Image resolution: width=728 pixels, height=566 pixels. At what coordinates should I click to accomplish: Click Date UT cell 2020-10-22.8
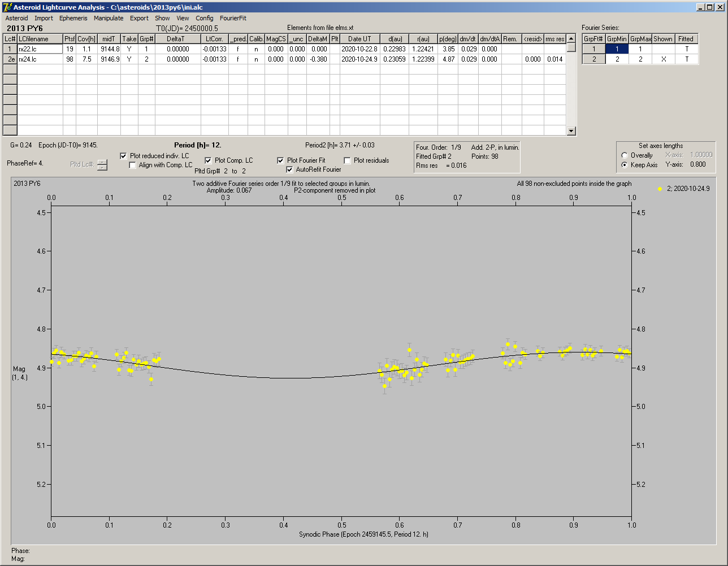pos(359,49)
